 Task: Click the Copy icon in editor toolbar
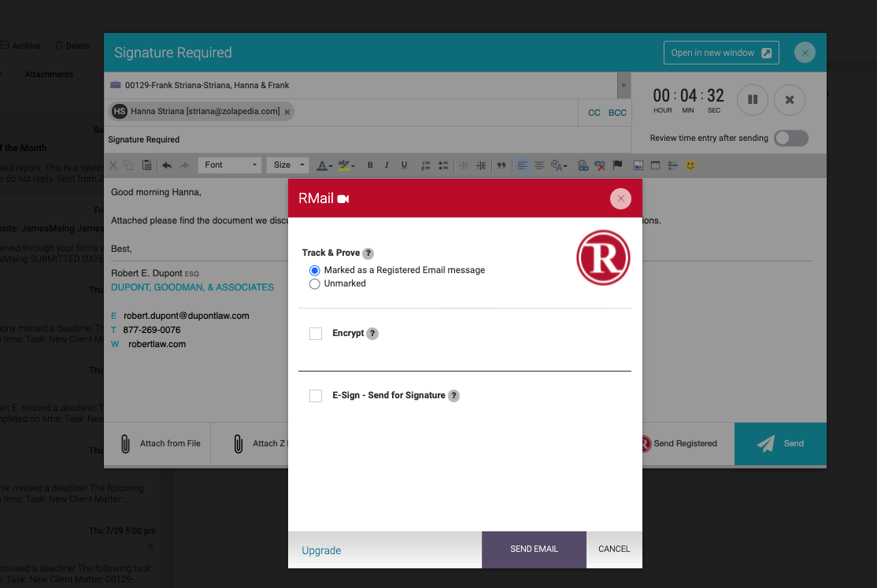coord(129,165)
